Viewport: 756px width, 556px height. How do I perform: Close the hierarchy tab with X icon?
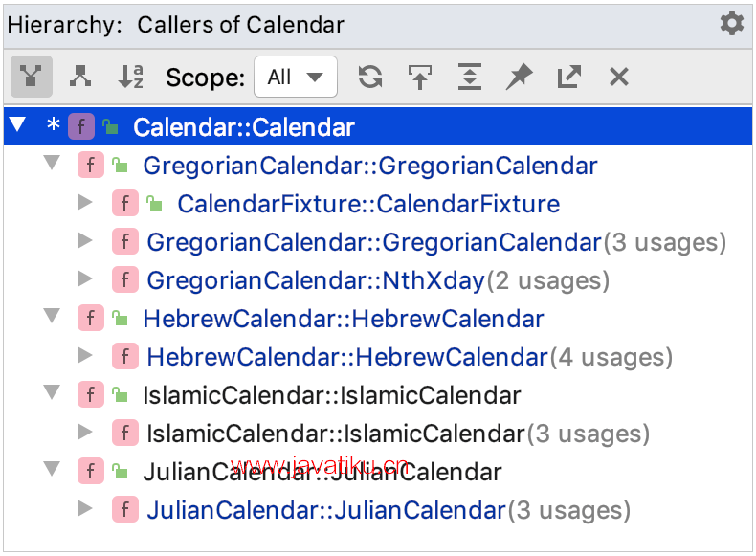[x=619, y=77]
